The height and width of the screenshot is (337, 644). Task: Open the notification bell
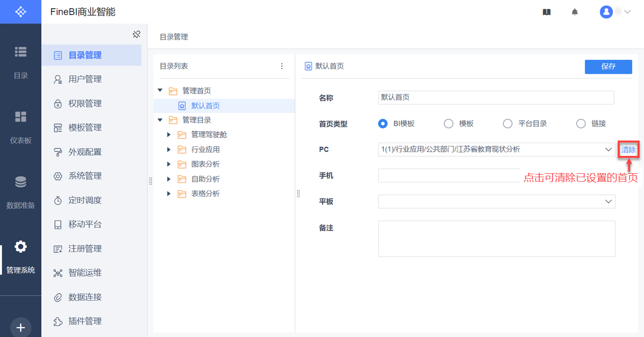(x=575, y=12)
